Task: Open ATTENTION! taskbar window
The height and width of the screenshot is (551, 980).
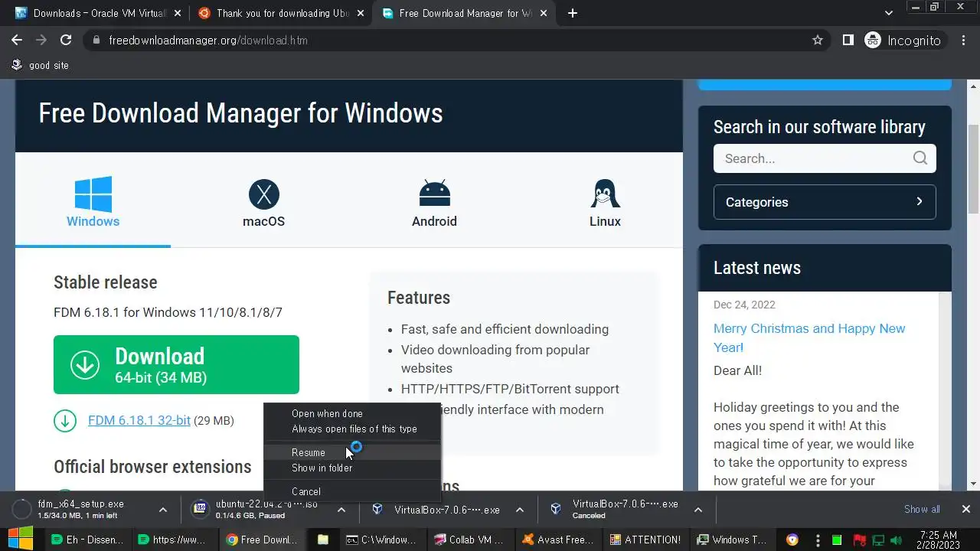Action: click(x=645, y=540)
